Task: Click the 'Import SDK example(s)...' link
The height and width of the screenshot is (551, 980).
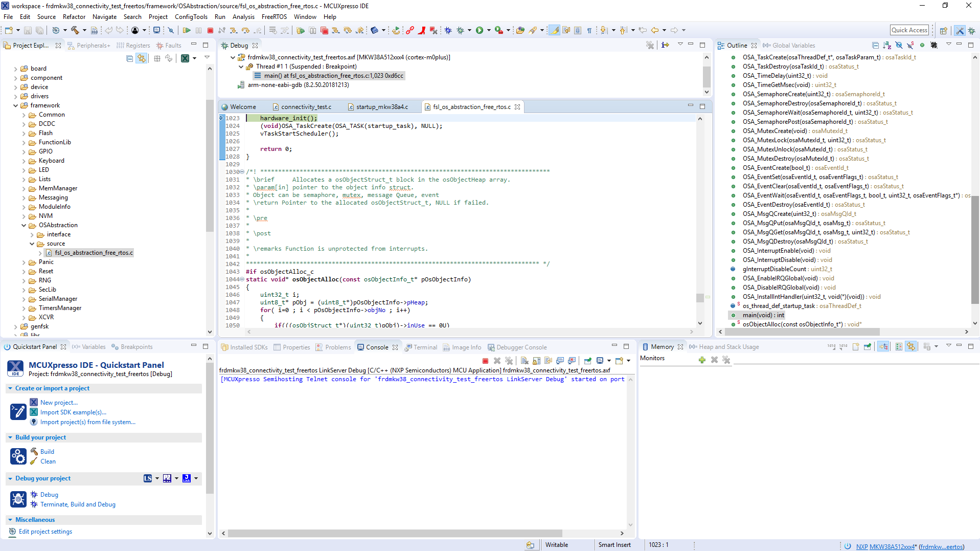Action: pos(73,412)
